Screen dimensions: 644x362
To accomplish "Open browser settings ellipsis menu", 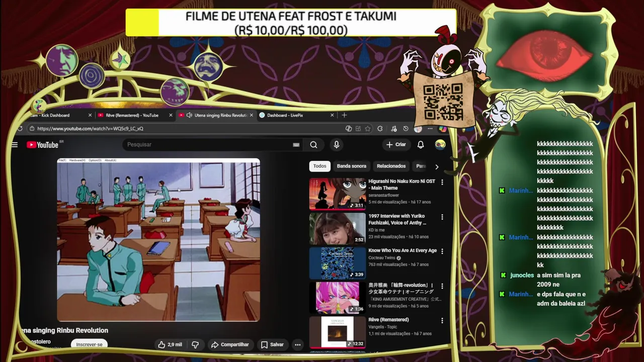I will tap(430, 129).
